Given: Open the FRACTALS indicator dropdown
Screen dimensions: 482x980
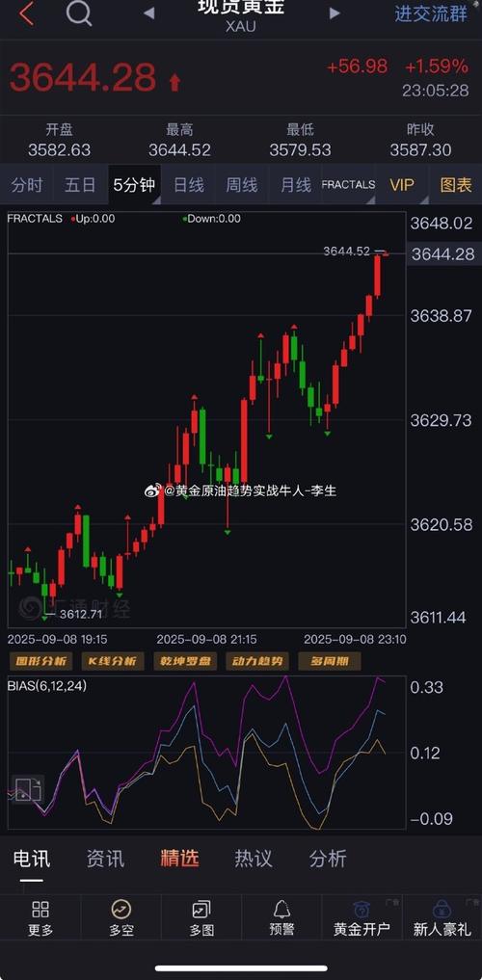Looking at the screenshot, I should [x=349, y=184].
